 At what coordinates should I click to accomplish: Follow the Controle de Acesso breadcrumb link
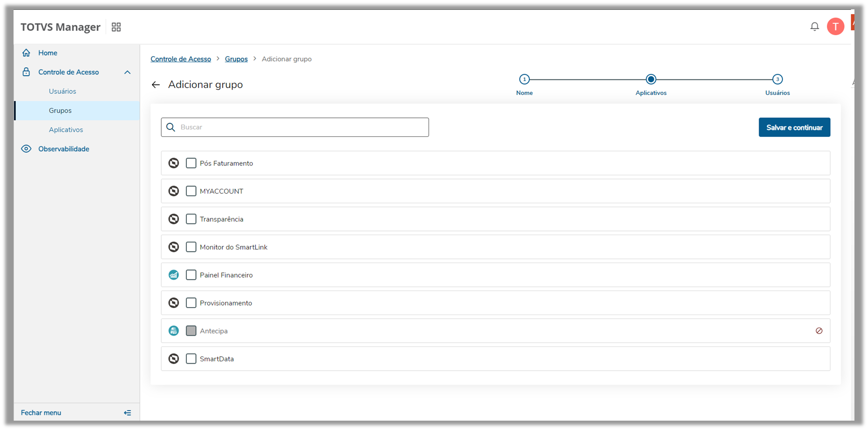(x=181, y=59)
